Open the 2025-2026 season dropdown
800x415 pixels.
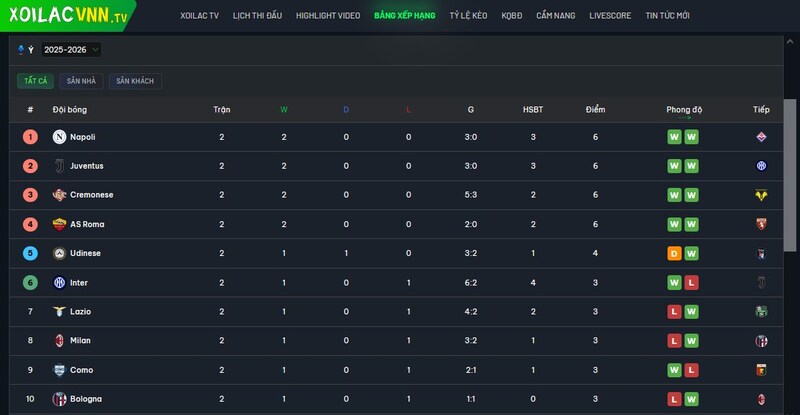pos(70,50)
